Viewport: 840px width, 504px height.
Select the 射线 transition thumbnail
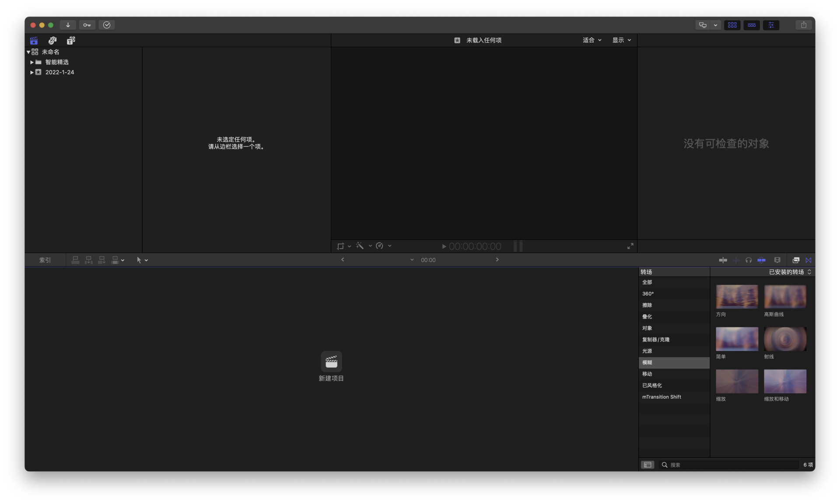point(785,339)
